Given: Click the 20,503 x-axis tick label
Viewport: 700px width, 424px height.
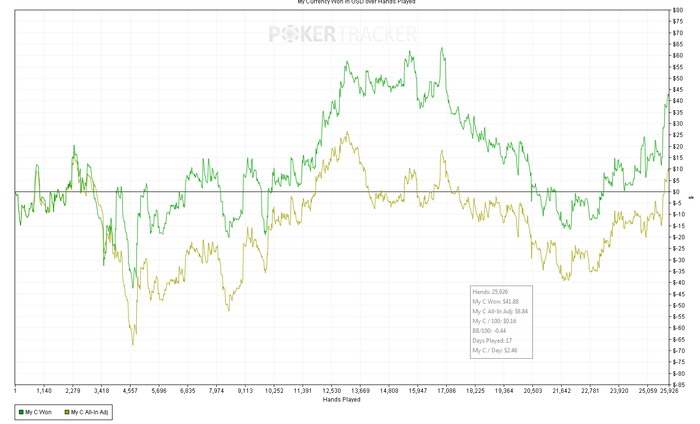Looking at the screenshot, I should point(533,391).
